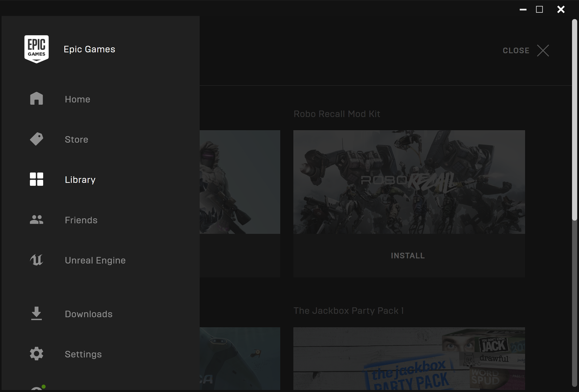Click the Friends people icon
The image size is (579, 392).
[x=36, y=219]
